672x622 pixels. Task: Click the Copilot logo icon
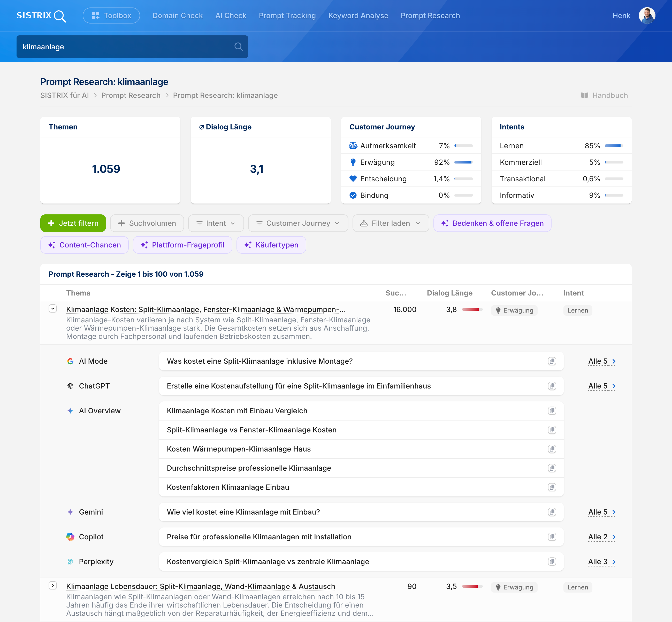(70, 537)
